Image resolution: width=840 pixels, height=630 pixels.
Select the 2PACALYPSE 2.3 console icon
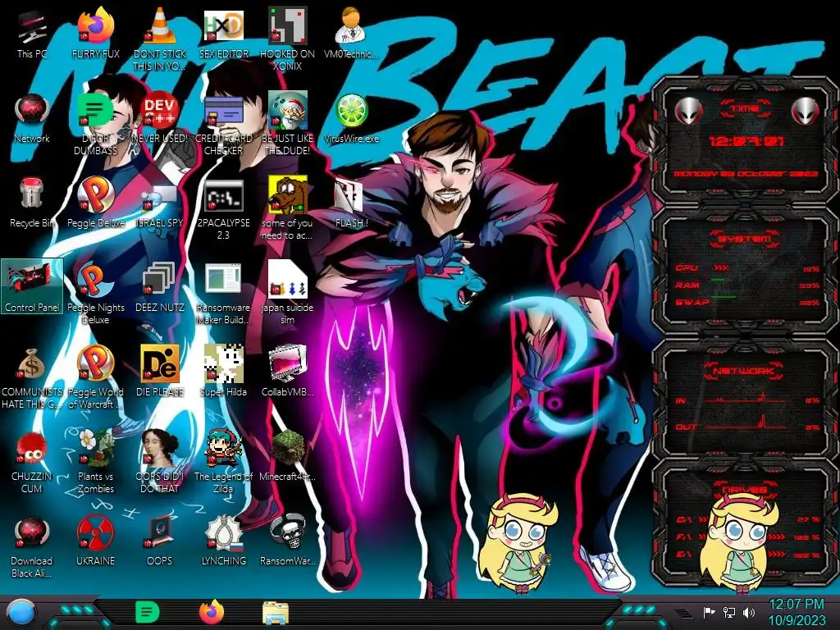(223, 208)
